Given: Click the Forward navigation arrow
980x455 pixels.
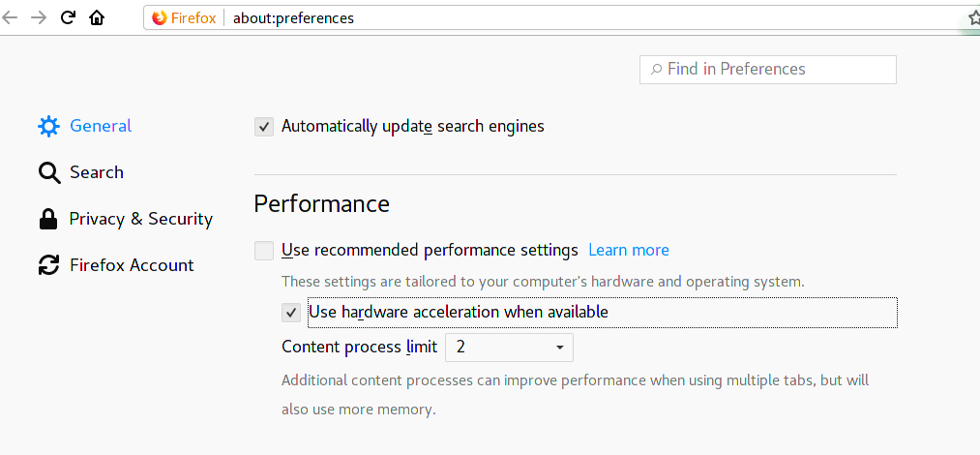Looking at the screenshot, I should pyautogui.click(x=39, y=17).
